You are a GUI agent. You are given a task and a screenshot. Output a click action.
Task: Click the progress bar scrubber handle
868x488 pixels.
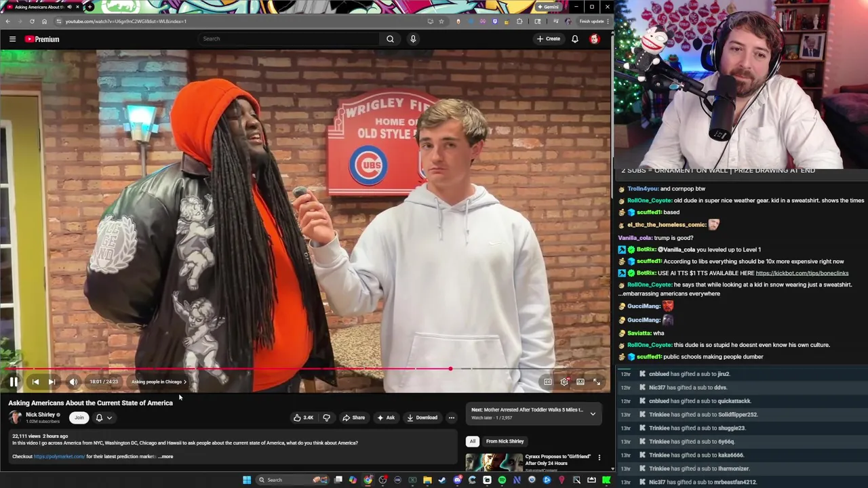point(450,369)
